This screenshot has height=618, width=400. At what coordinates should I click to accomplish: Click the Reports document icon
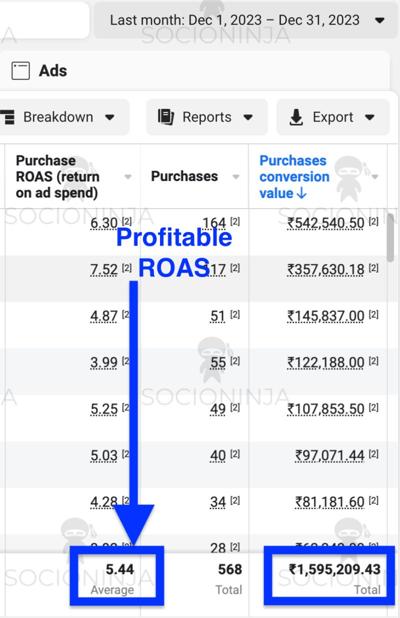(166, 117)
